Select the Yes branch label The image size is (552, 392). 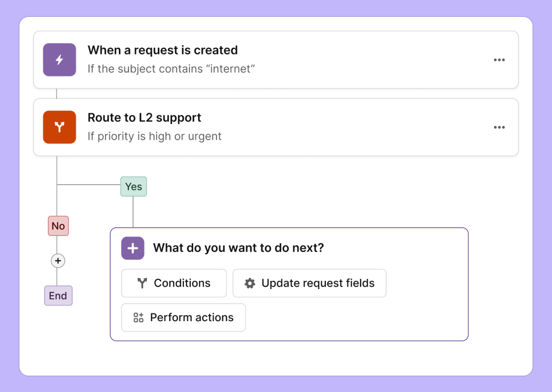click(133, 186)
